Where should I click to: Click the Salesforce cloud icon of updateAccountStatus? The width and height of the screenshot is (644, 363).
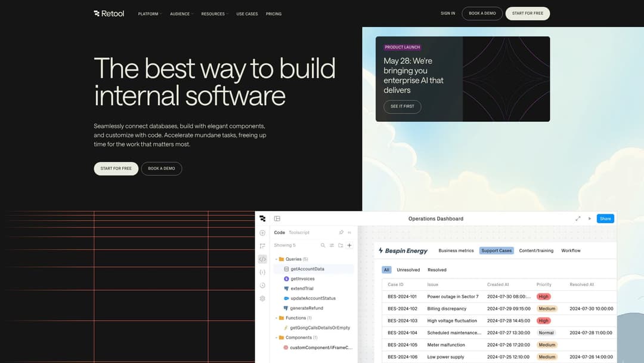tap(286, 299)
